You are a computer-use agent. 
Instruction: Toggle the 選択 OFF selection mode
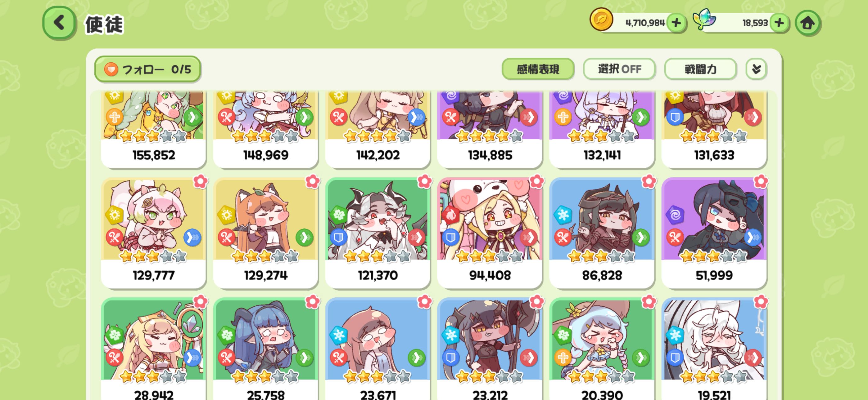(619, 69)
